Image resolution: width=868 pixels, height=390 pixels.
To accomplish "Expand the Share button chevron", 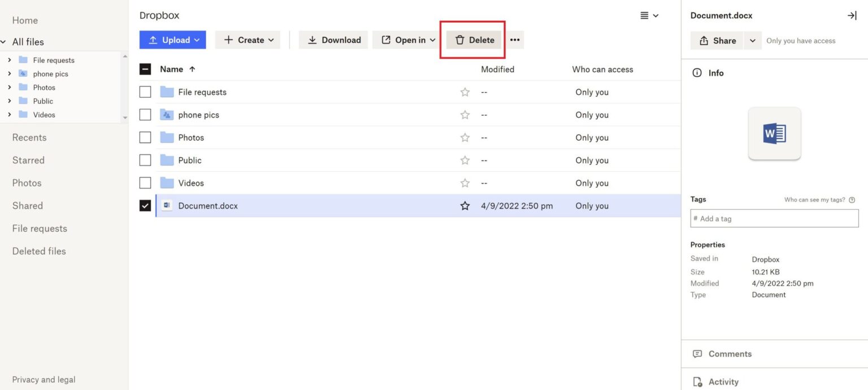I will pyautogui.click(x=752, y=40).
